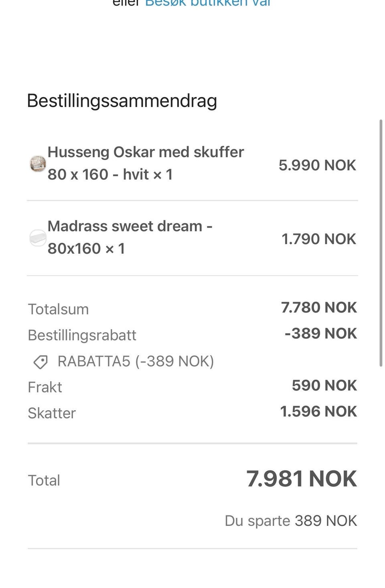This screenshot has height=588, width=385.
Task: Click the discount tag icon beside RABATTA5
Action: point(41,362)
